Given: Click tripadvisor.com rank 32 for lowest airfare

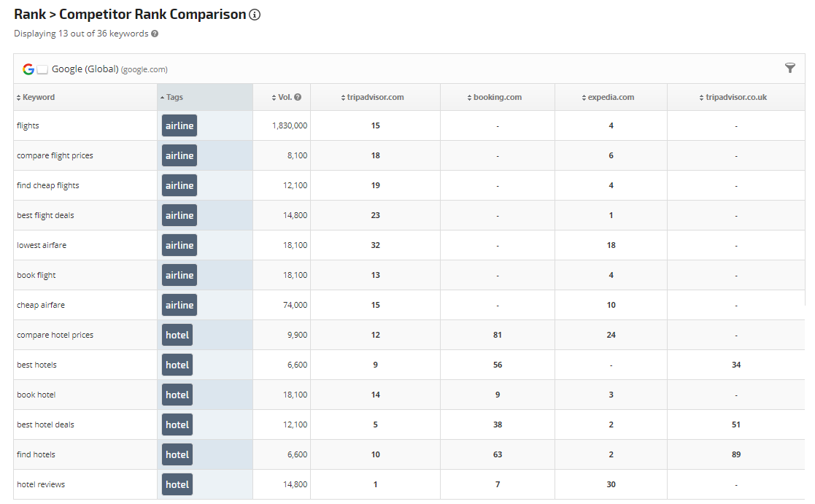Looking at the screenshot, I should point(375,245).
